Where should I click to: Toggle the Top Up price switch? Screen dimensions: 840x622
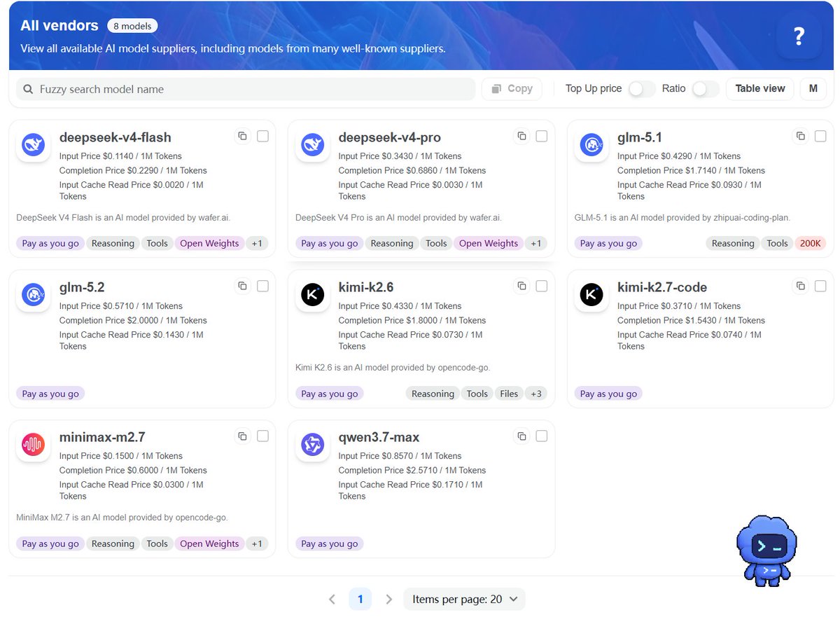coord(641,89)
